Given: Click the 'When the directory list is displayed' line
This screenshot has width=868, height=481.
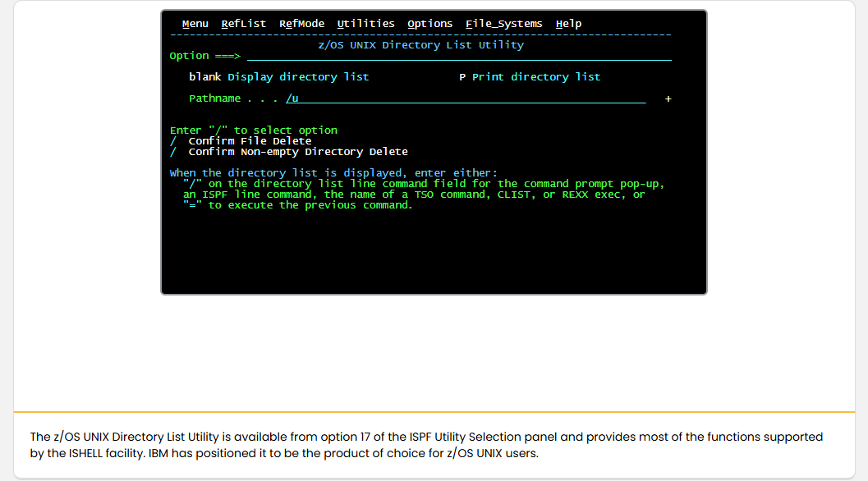Looking at the screenshot, I should point(333,173).
